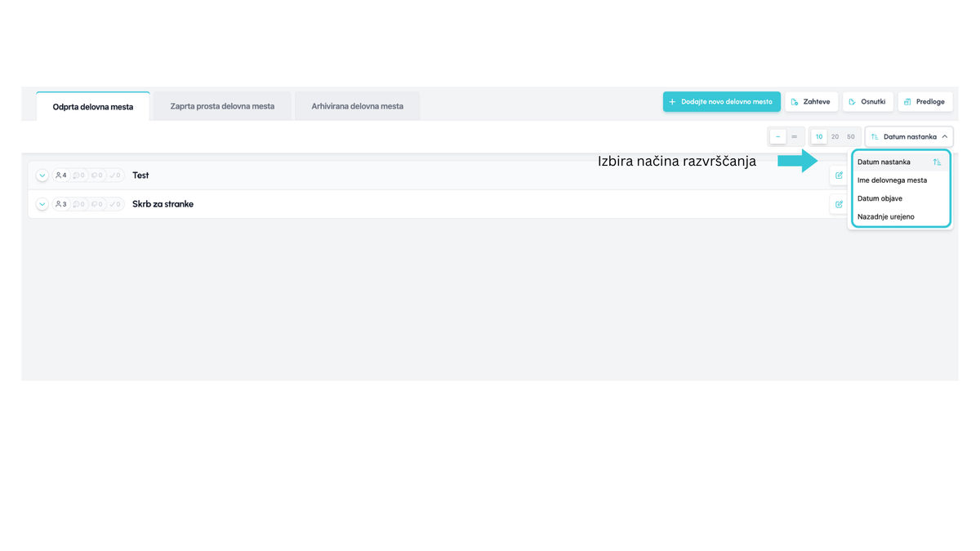Show 50 items per page

(x=851, y=137)
